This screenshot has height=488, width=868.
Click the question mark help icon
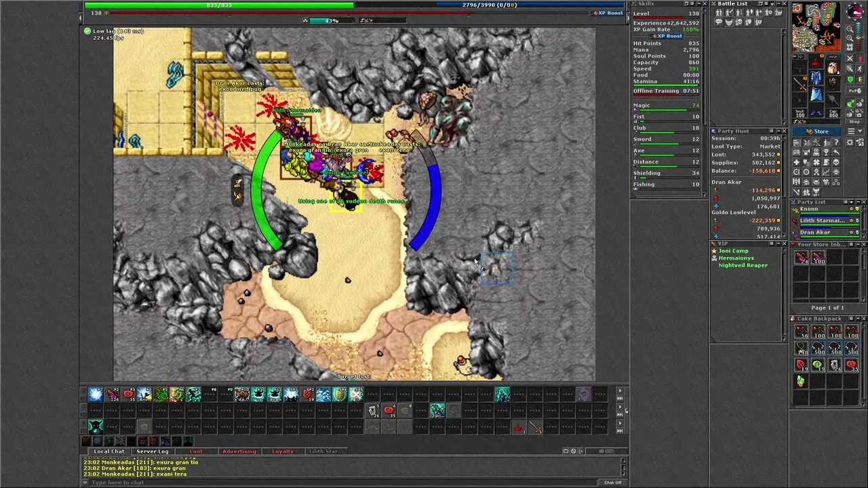coord(836,142)
